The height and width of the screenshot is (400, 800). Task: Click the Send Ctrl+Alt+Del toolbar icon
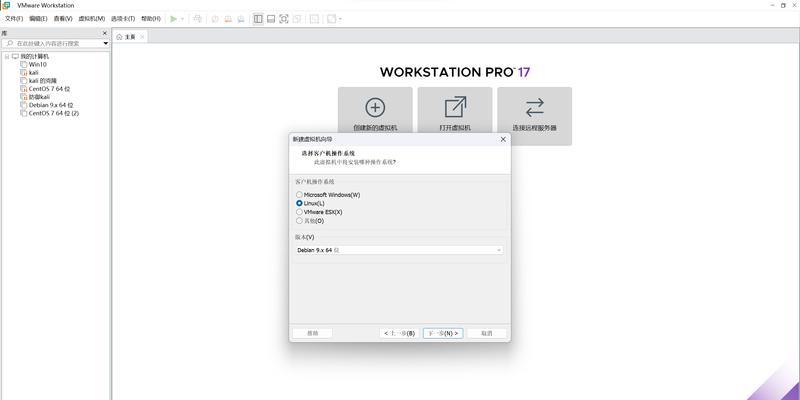click(197, 19)
